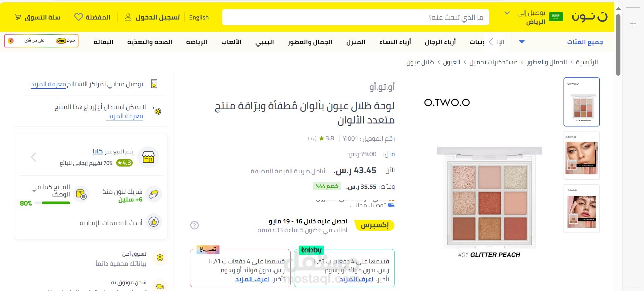Click the trusted shipping truck icon
644x291 pixels.
pos(160,286)
